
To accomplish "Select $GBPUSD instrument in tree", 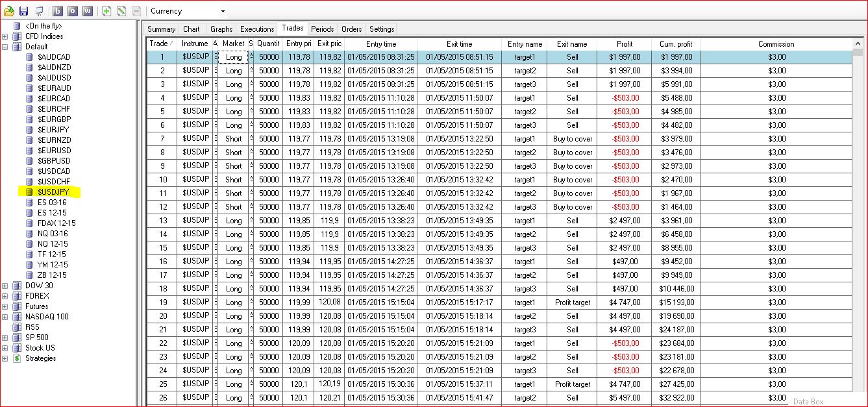I will (x=54, y=161).
